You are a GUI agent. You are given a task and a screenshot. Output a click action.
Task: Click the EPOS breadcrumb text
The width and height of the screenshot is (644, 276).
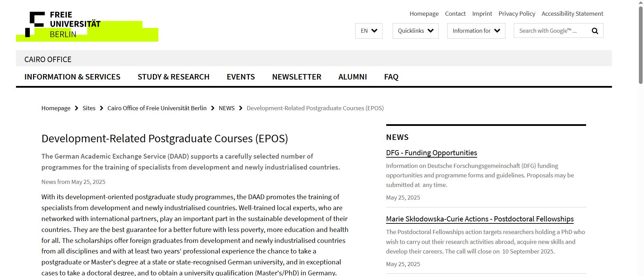pyautogui.click(x=315, y=108)
